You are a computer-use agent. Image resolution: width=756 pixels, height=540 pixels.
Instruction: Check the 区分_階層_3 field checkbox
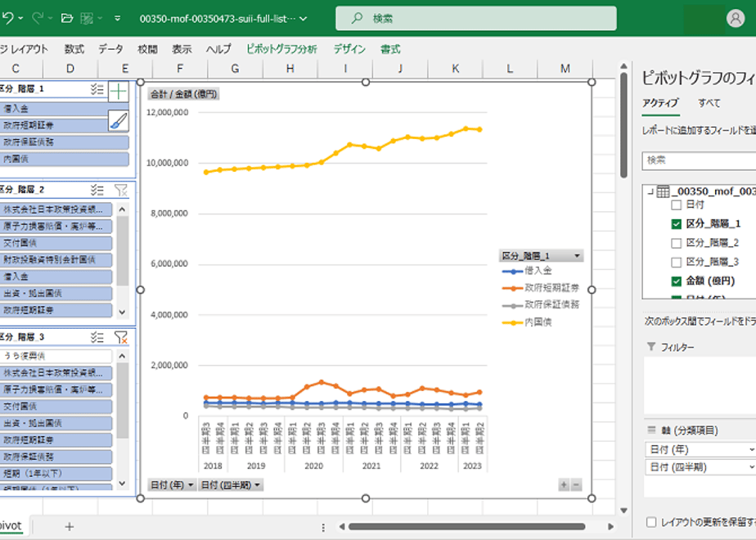[x=677, y=263]
